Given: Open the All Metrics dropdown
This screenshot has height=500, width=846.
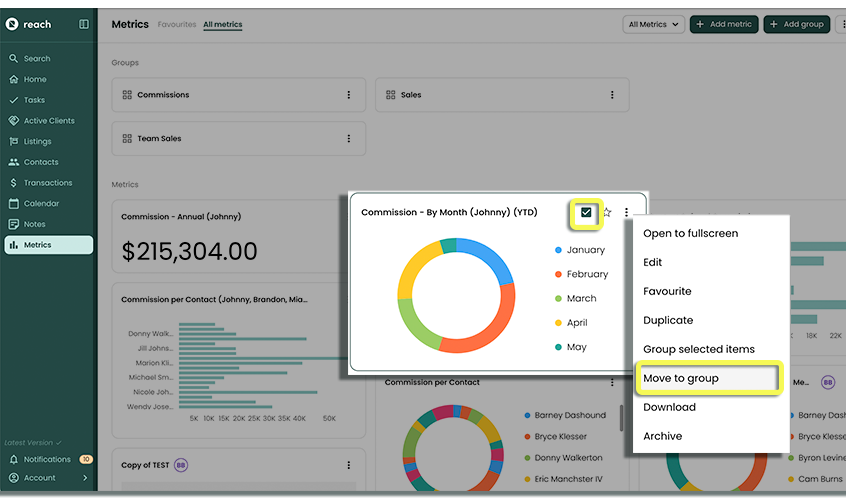Looking at the screenshot, I should click(x=653, y=24).
